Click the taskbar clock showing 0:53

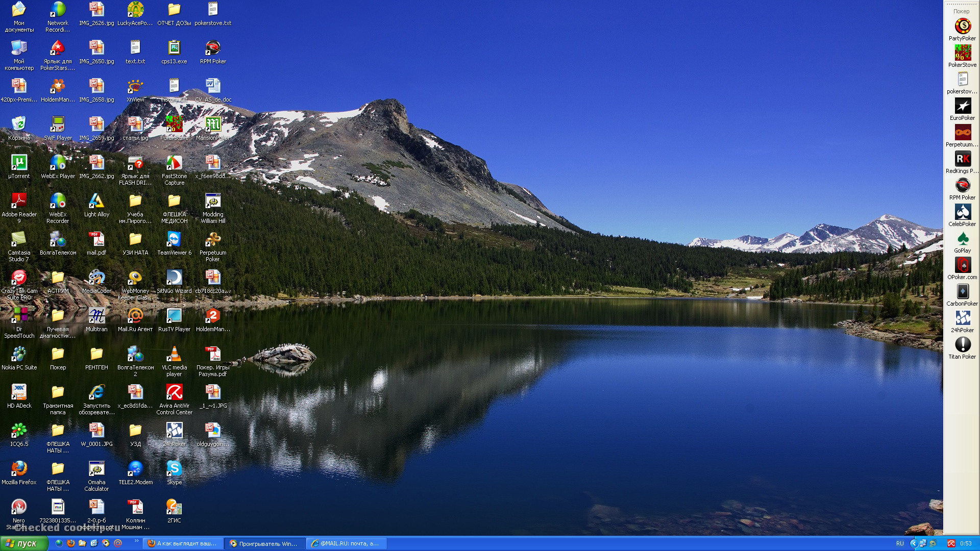point(966,544)
